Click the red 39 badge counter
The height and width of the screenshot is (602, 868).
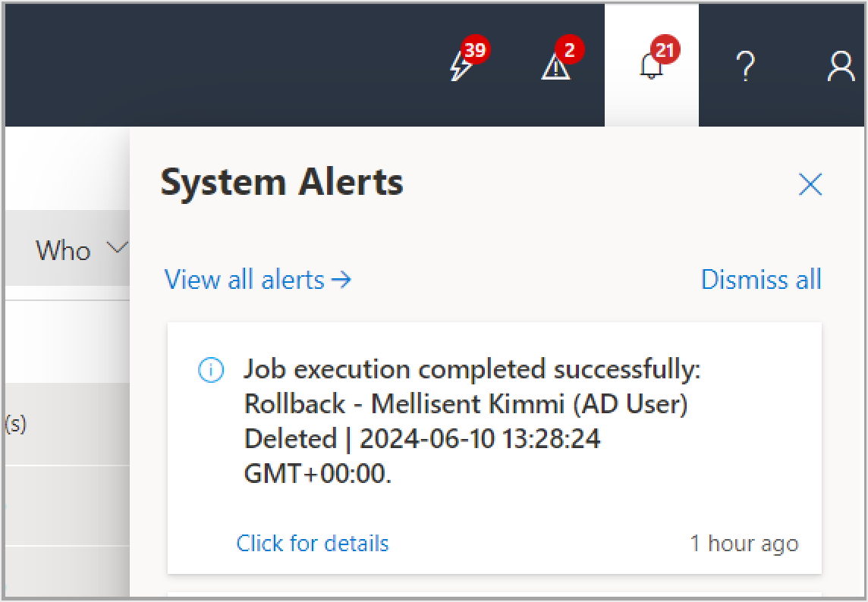tap(474, 50)
